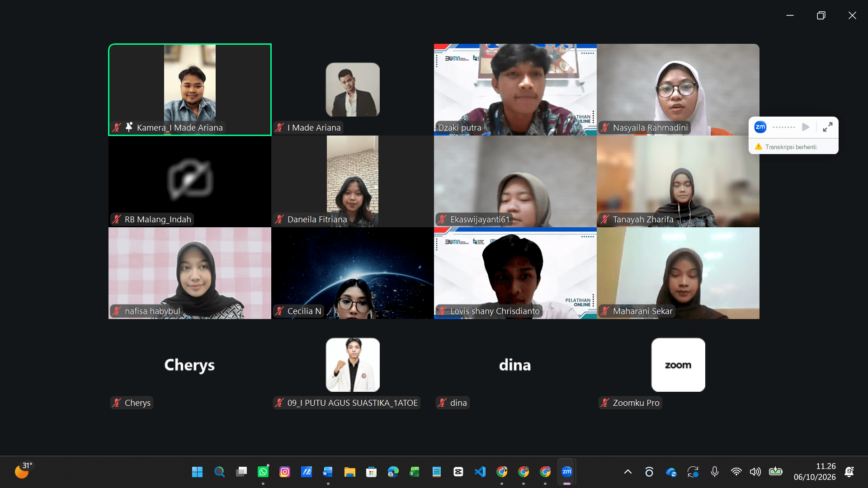Click the 09_I PUTU AGUS SUASTIKA_1ATOE avatar
The image size is (868, 488).
point(353,365)
